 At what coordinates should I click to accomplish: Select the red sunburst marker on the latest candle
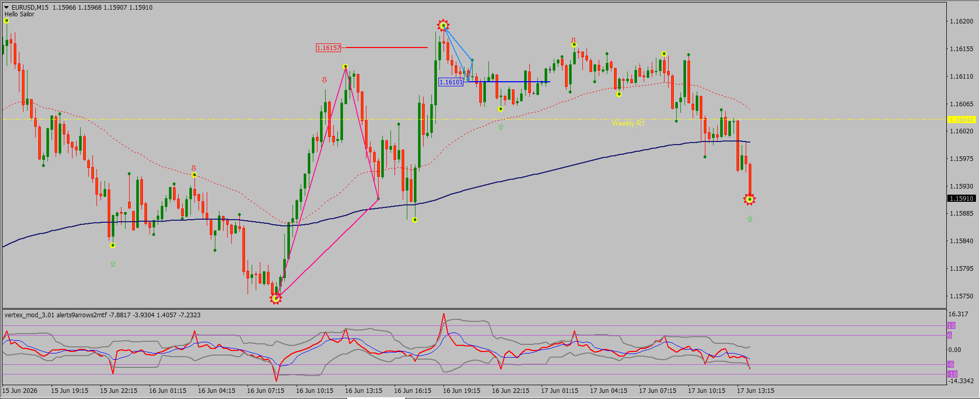(749, 199)
